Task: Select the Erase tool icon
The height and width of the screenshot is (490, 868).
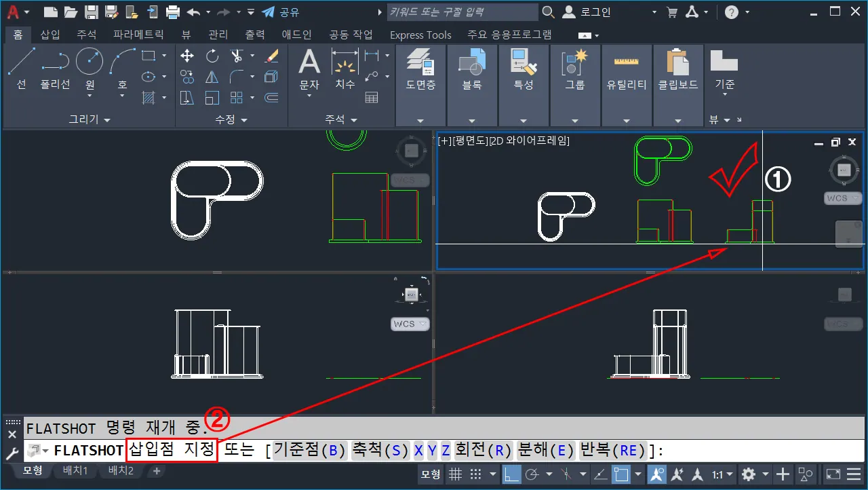Action: [272, 56]
